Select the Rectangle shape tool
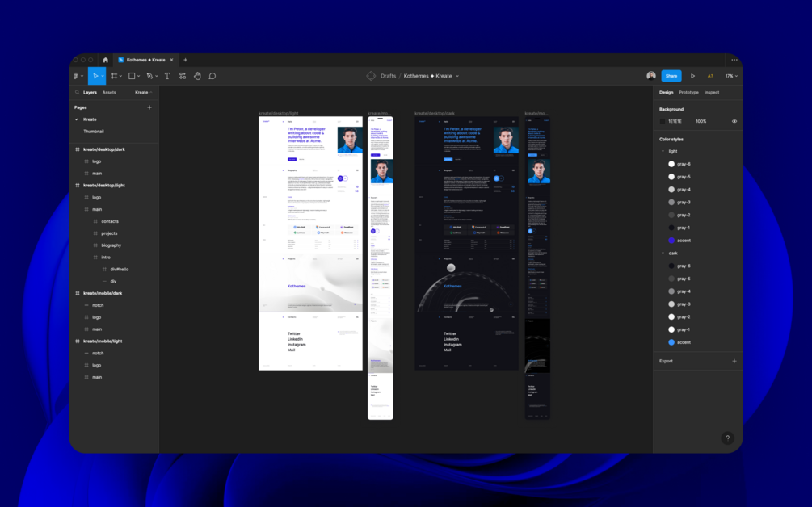This screenshot has height=507, width=812. point(132,76)
